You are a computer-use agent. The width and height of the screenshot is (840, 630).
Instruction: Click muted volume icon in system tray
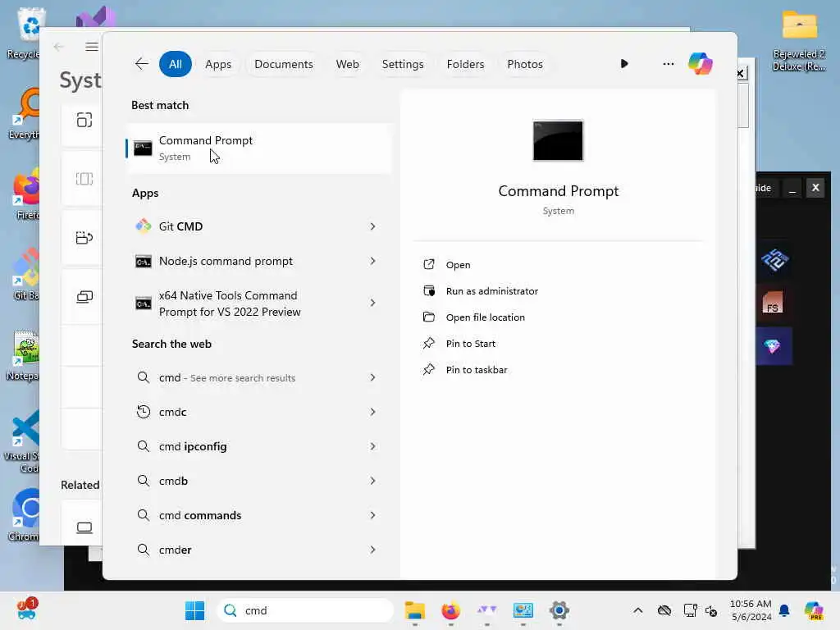point(711,610)
